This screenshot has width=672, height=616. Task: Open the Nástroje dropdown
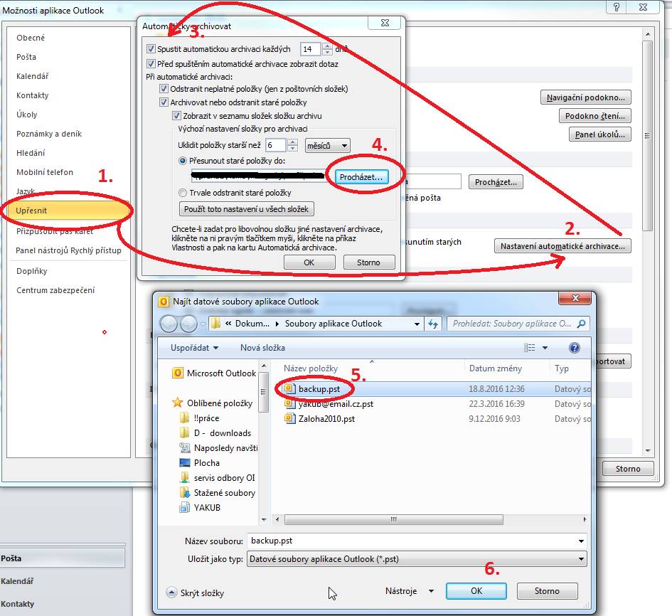[x=410, y=591]
